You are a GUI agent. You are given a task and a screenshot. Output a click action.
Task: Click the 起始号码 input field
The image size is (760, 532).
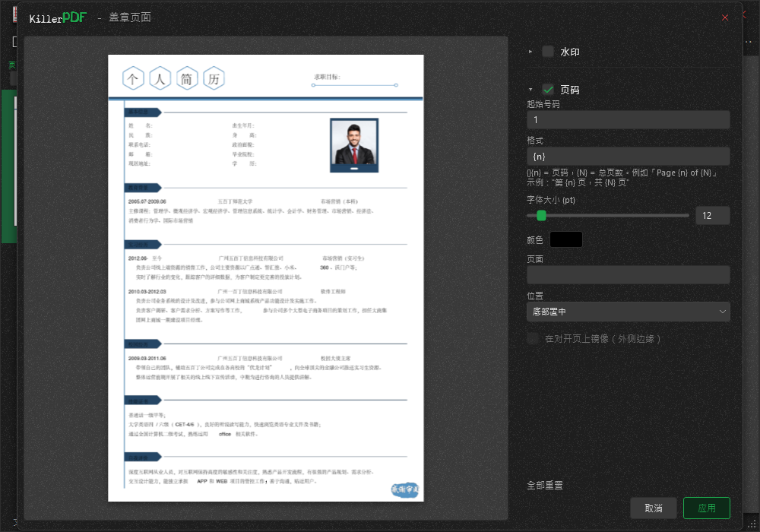click(629, 119)
